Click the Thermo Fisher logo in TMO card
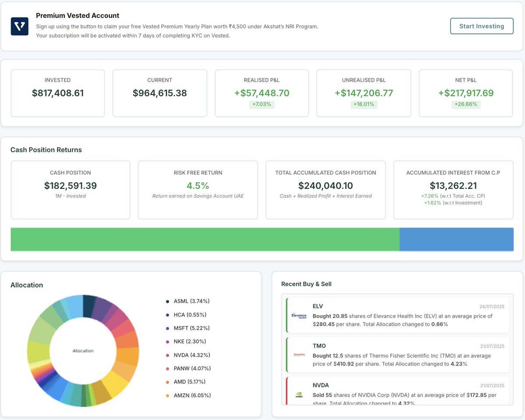Screen dimensions: 525x420 point(299,355)
